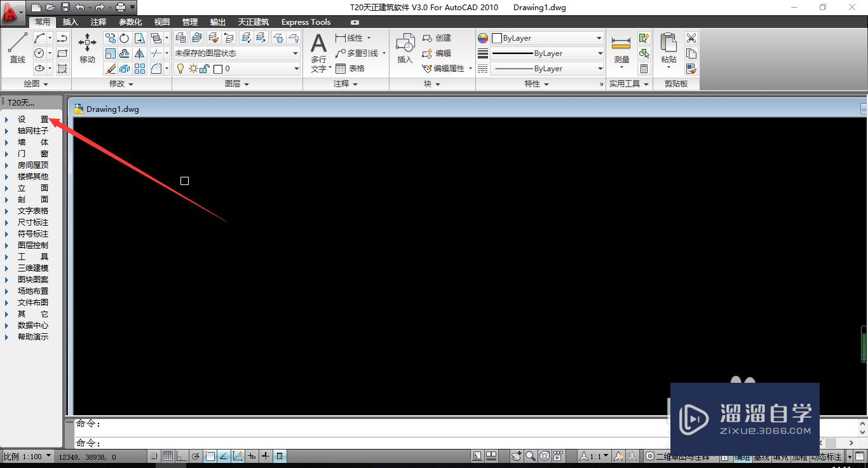Image resolution: width=868 pixels, height=468 pixels.
Task: Click the Rectangle tool in the Draw panel
Action: point(62,53)
